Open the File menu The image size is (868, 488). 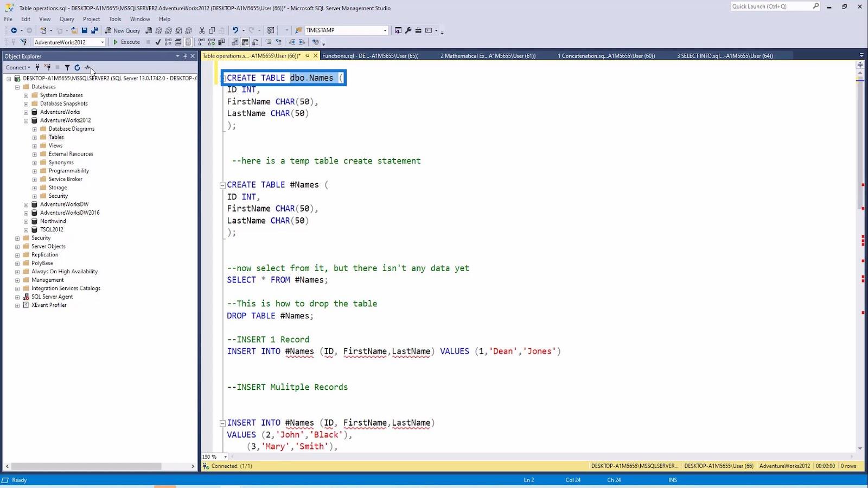tap(8, 19)
